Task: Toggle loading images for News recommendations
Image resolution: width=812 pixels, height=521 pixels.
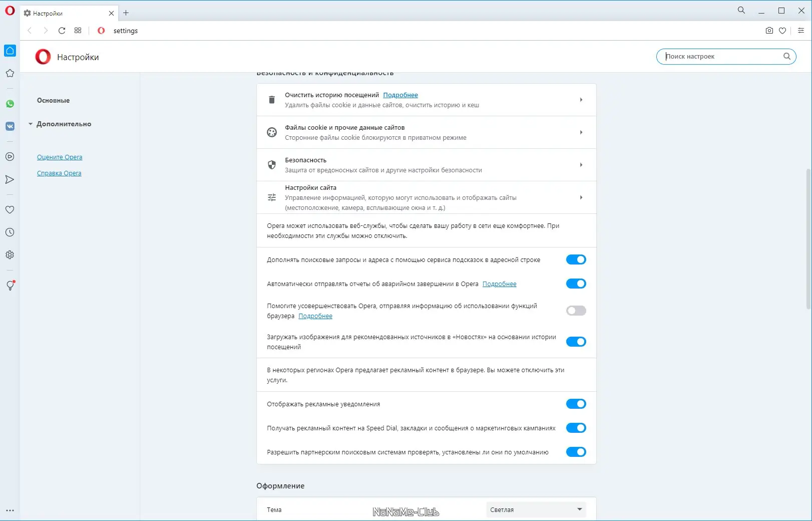Action: tap(576, 342)
